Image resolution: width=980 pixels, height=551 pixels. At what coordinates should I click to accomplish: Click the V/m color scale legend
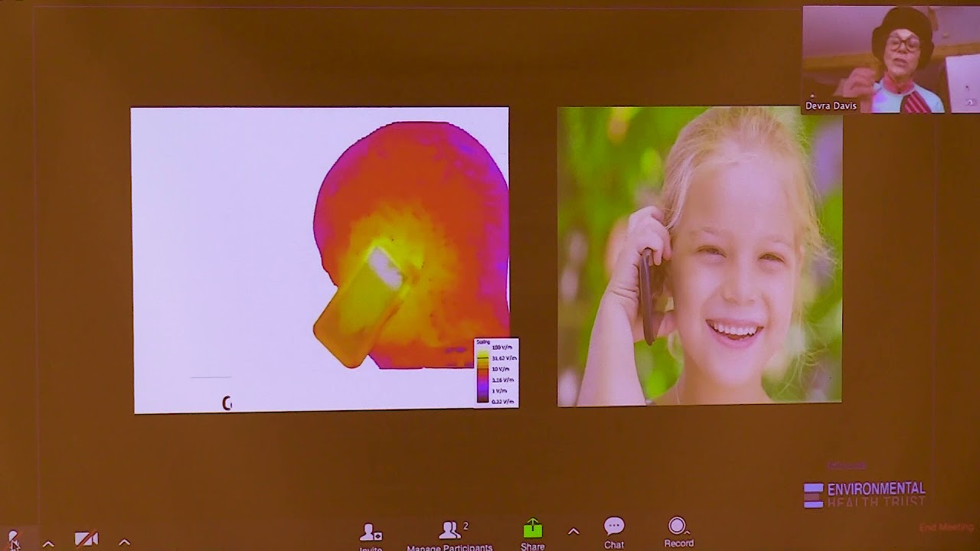[496, 372]
